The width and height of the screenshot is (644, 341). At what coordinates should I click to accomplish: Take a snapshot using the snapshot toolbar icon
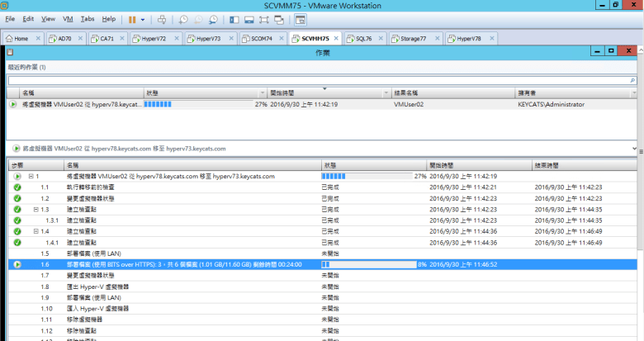pos(183,18)
